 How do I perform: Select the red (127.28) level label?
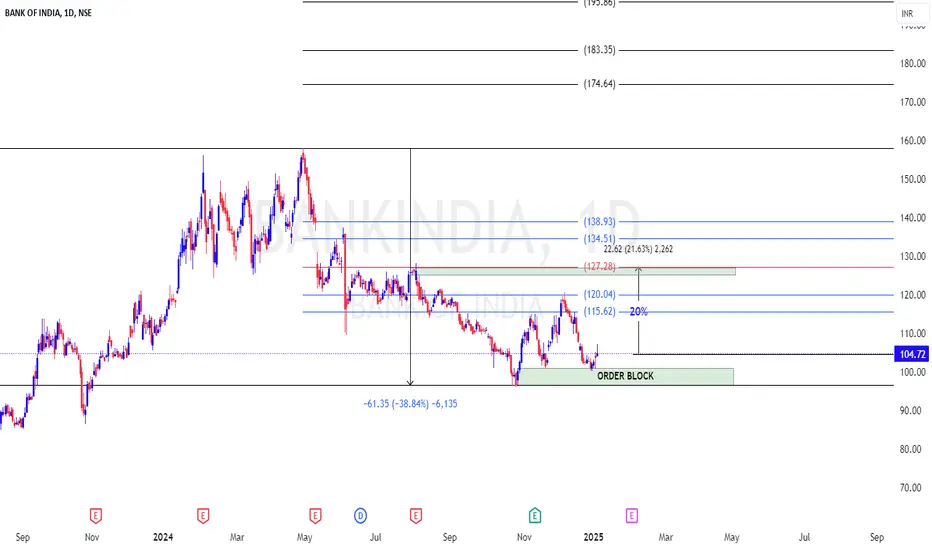click(599, 266)
